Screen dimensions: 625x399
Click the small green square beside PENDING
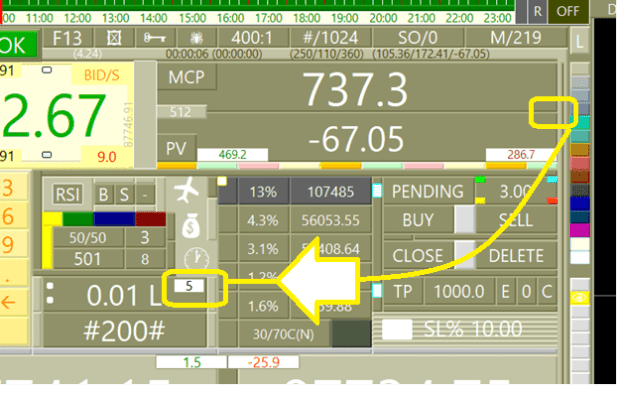pyautogui.click(x=480, y=180)
